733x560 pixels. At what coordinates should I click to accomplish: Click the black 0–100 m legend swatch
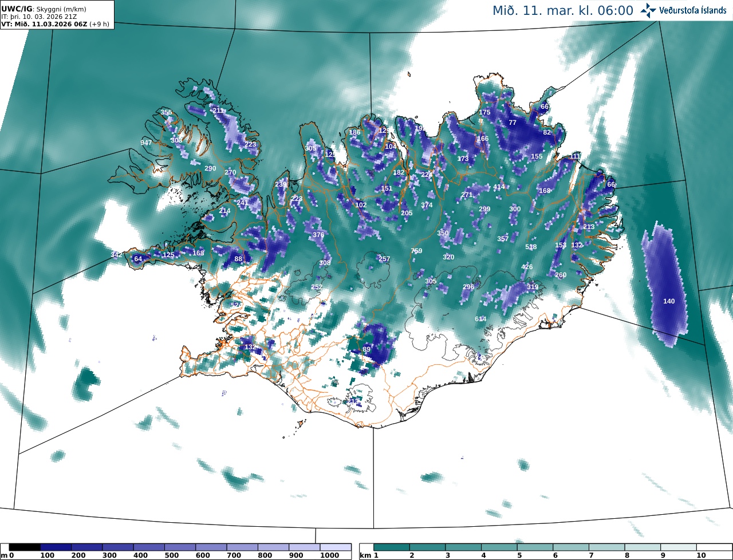tap(25, 548)
